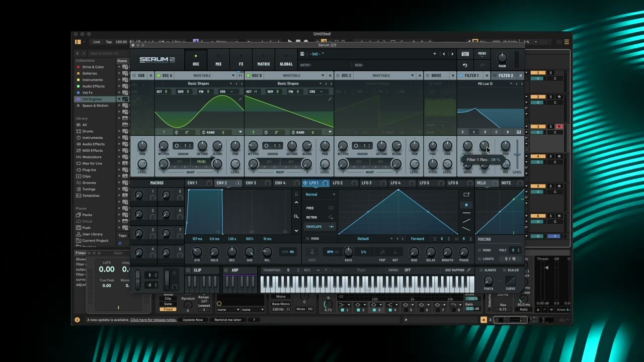Switch to the FX tab
The height and width of the screenshot is (362, 644).
(241, 60)
